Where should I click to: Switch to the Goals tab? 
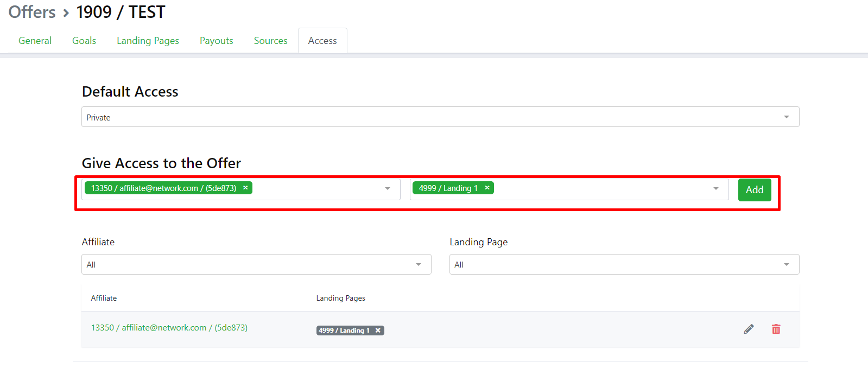click(x=84, y=41)
